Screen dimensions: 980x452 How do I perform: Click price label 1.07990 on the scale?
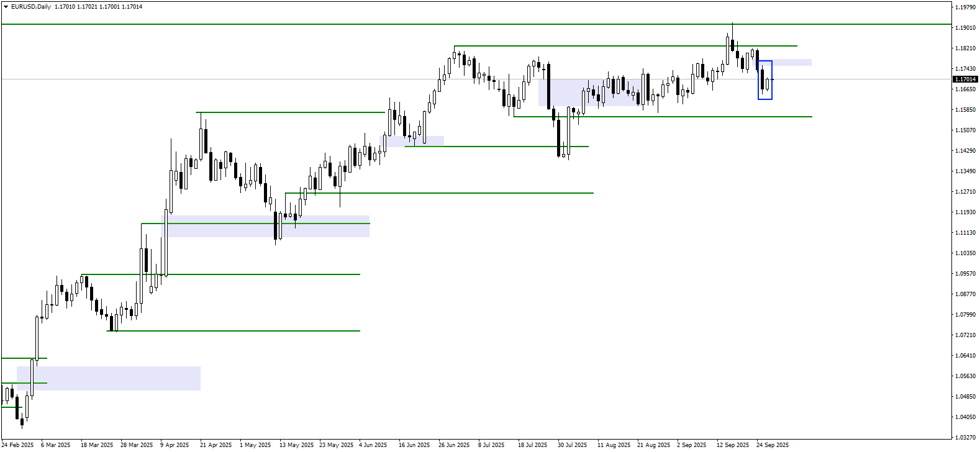click(965, 315)
